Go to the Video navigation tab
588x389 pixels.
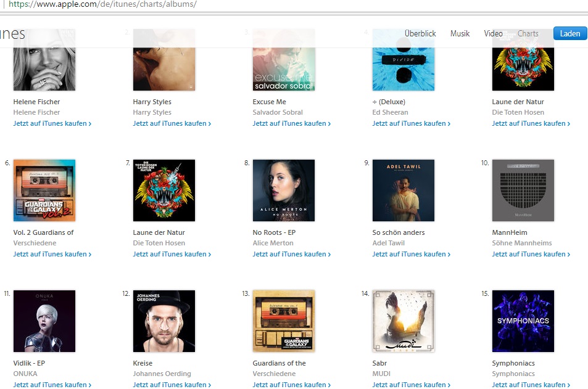coord(493,33)
